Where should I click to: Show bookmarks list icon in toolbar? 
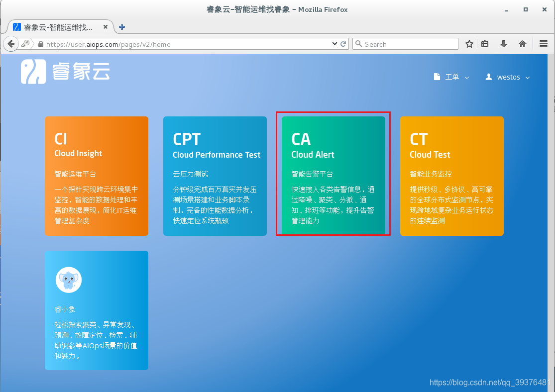485,44
